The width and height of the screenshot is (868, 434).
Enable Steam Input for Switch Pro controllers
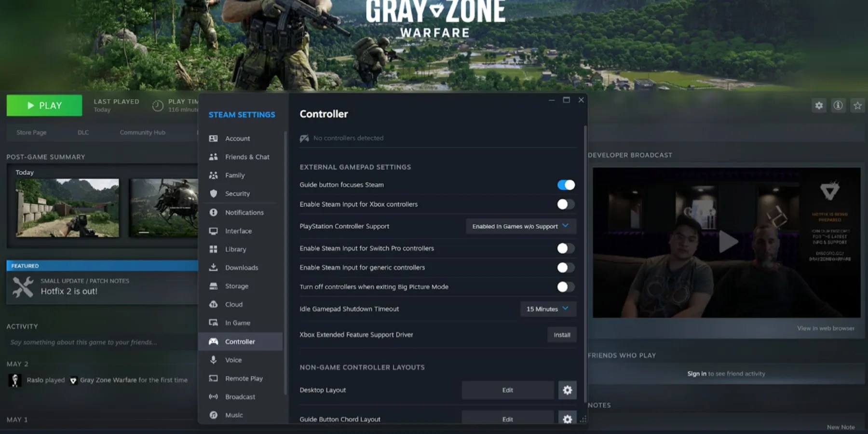click(566, 248)
